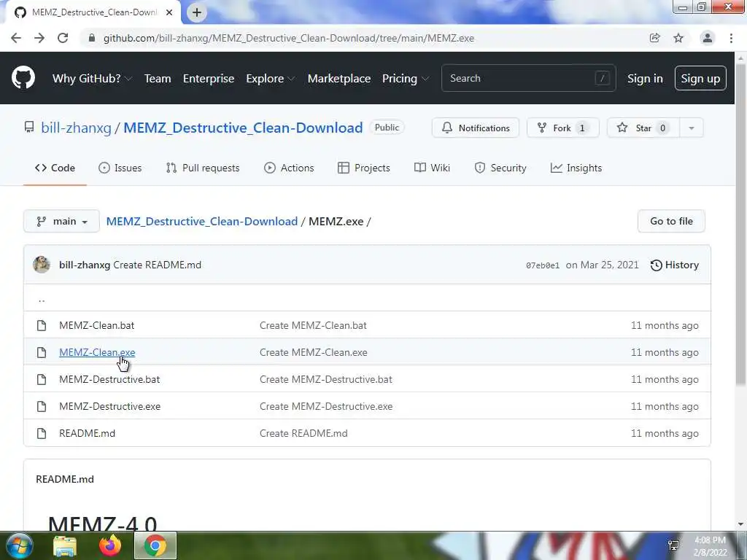
Task: Open the Marketplace page
Action: pos(339,78)
